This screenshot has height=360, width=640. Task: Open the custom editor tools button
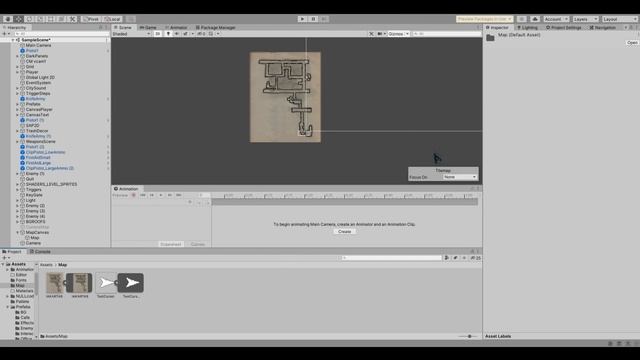pyautogui.click(x=72, y=19)
